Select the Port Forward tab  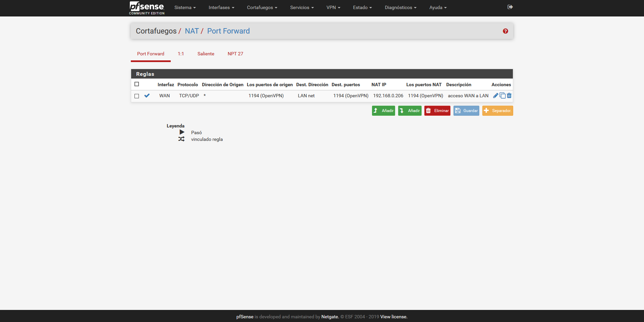pos(151,54)
